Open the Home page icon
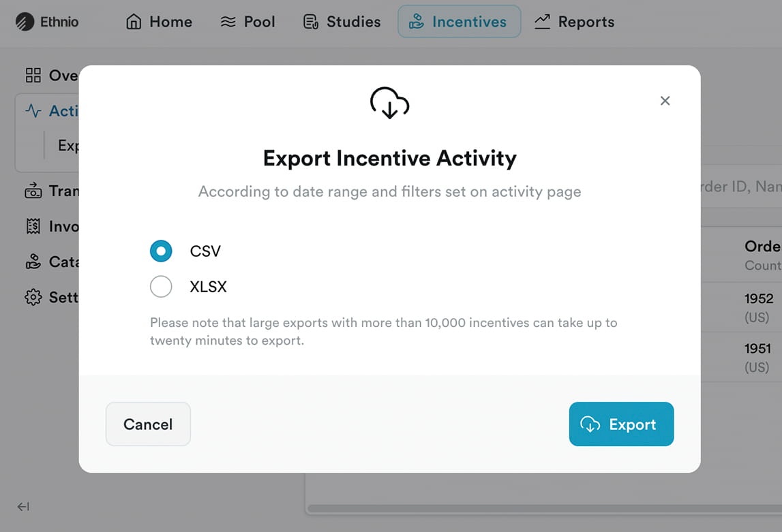Screen dimensions: 782x532 point(133,22)
